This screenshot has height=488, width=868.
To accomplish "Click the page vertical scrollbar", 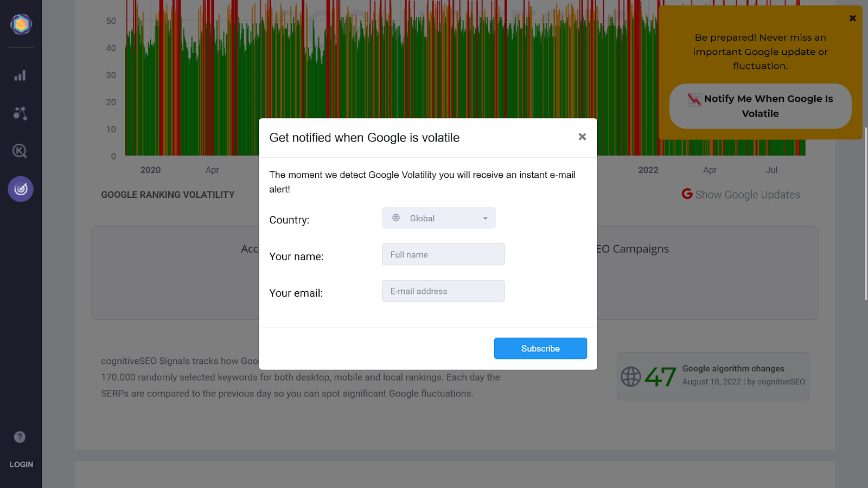I will 866,214.
